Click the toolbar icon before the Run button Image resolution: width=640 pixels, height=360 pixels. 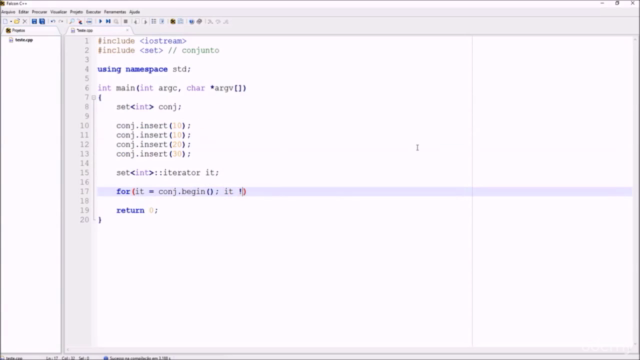point(89,21)
